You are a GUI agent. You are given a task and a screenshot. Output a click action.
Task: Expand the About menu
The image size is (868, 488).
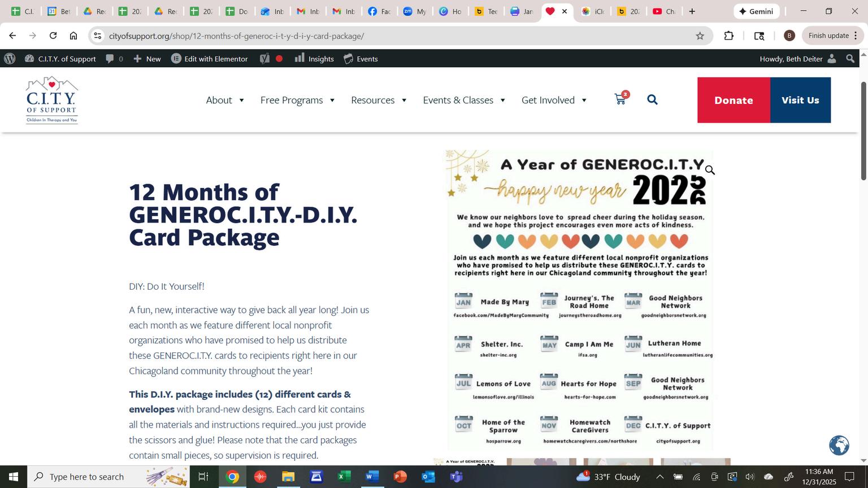(225, 100)
